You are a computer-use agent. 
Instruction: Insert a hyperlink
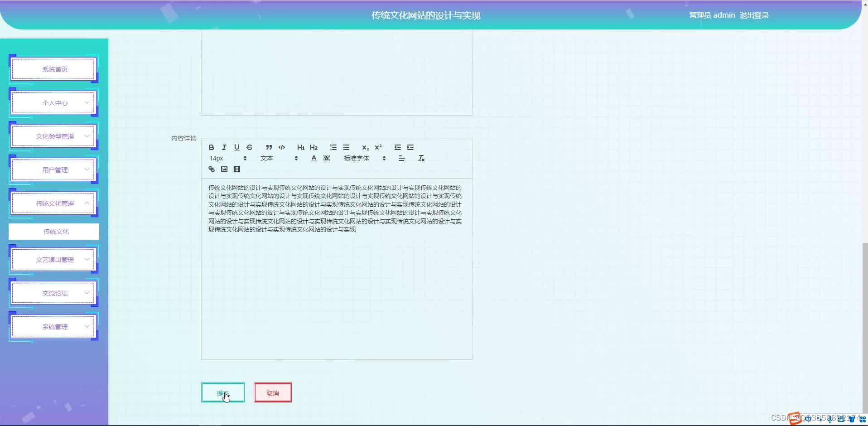tap(211, 169)
